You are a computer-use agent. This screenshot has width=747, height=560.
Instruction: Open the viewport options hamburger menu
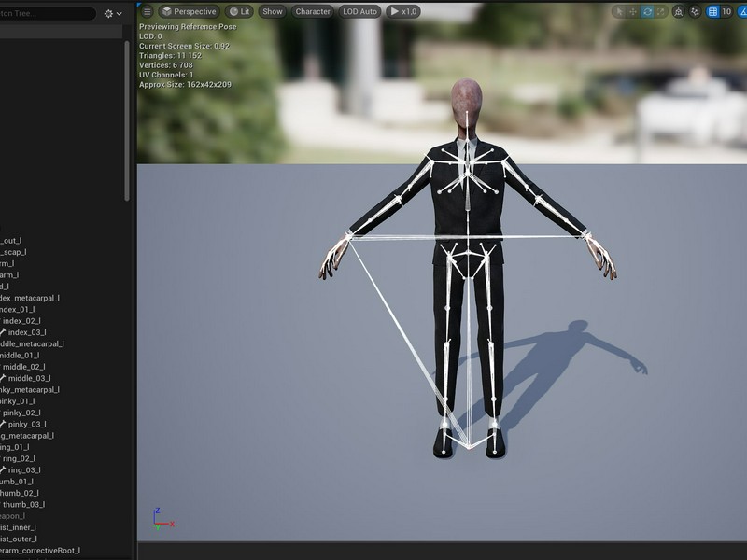[x=148, y=11]
